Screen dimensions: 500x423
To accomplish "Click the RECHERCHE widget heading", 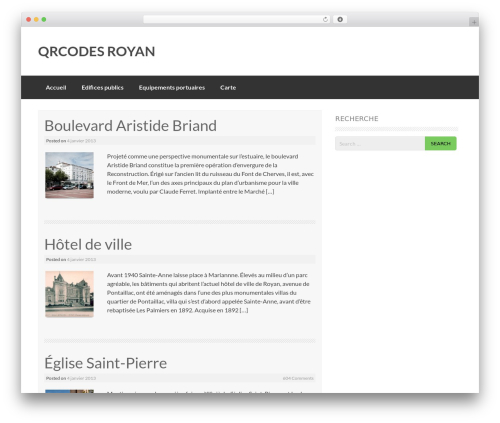I will [x=357, y=119].
